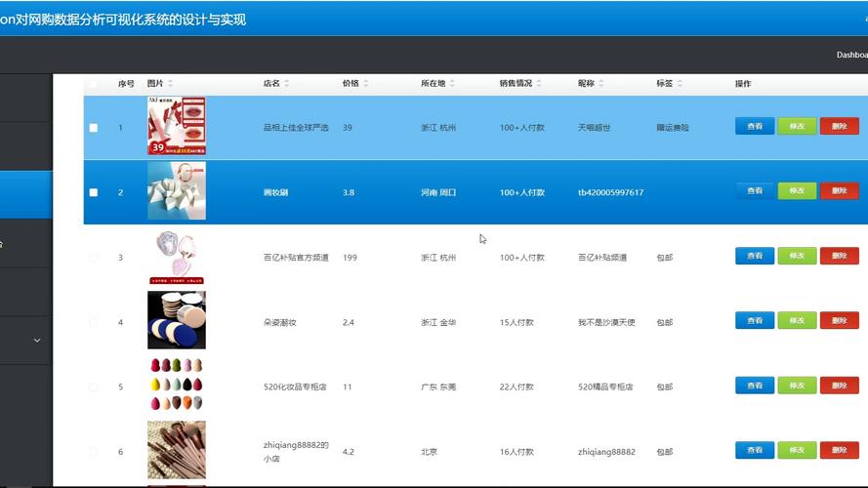Viewport: 868px width, 488px height.
Task: Click nickname tb420005997617
Action: click(610, 192)
